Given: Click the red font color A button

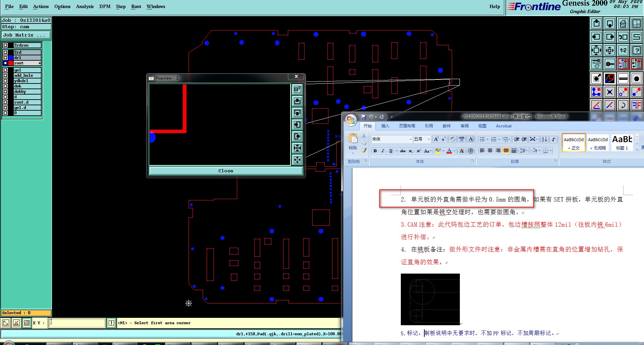Looking at the screenshot, I should coord(449,151).
